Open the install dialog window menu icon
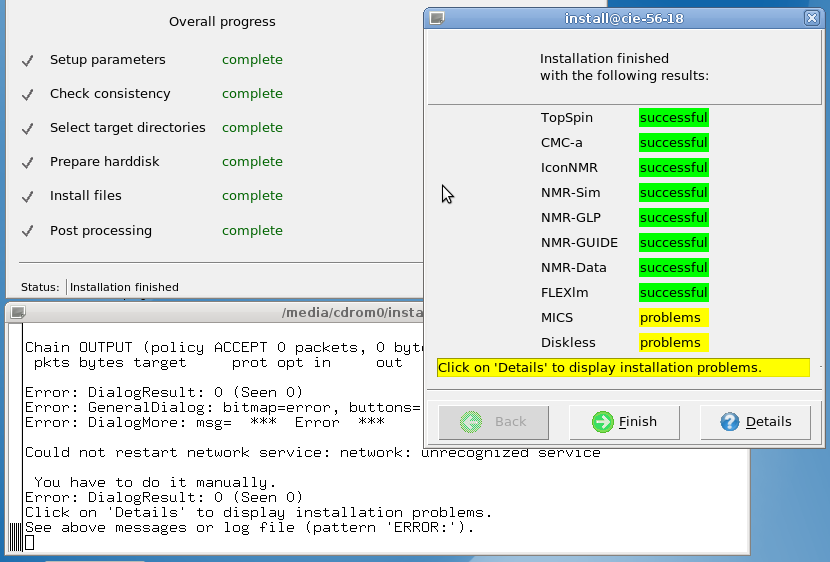The height and width of the screenshot is (562, 830). [x=436, y=18]
